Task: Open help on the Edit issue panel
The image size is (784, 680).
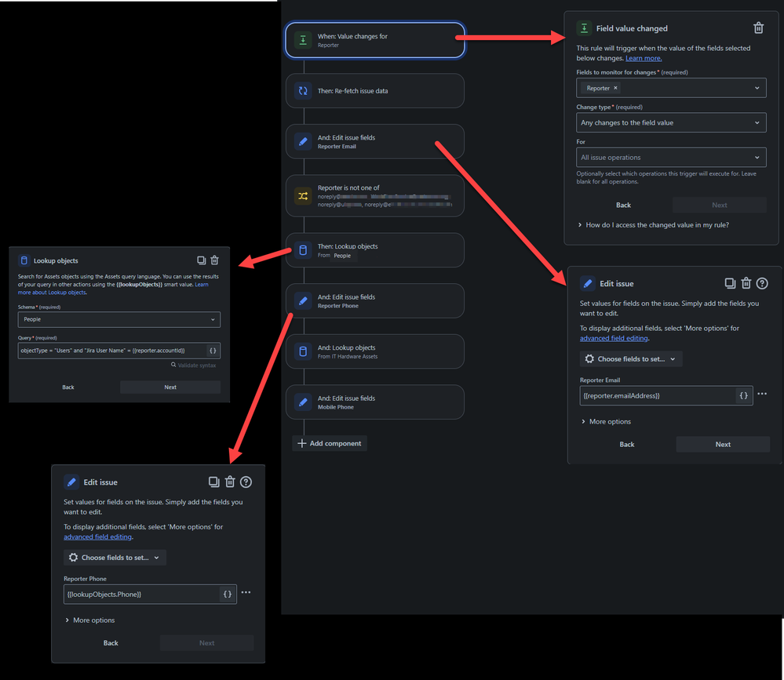Action: 763,283
